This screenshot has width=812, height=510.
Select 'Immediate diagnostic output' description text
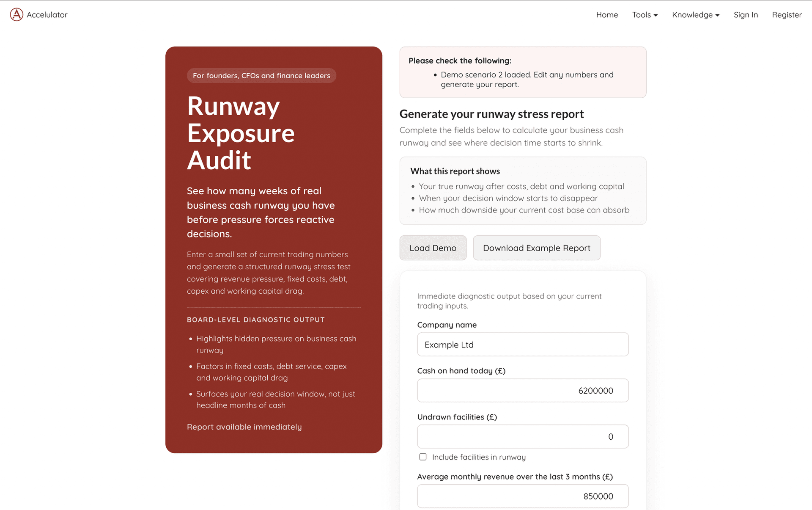click(x=509, y=301)
